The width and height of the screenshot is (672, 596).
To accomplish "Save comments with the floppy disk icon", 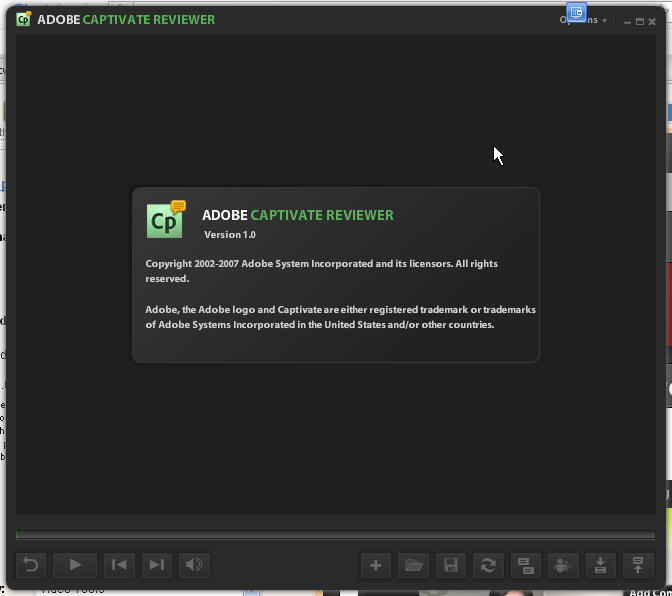I will coord(450,565).
